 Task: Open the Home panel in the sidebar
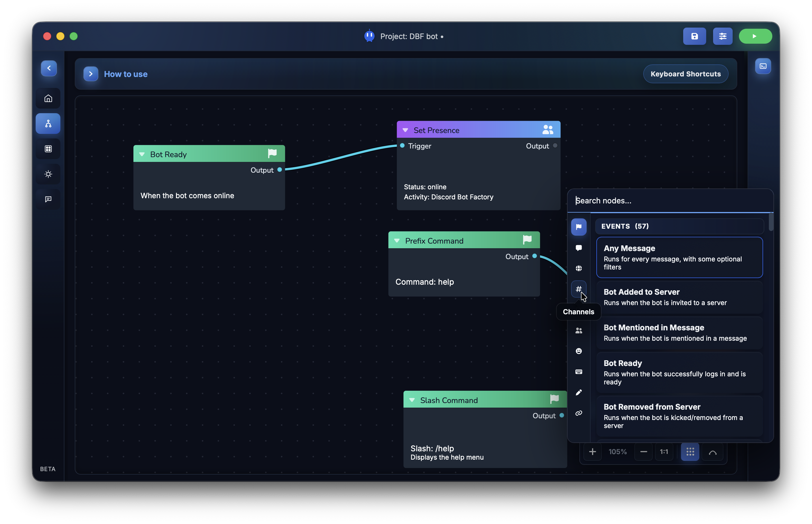click(48, 98)
